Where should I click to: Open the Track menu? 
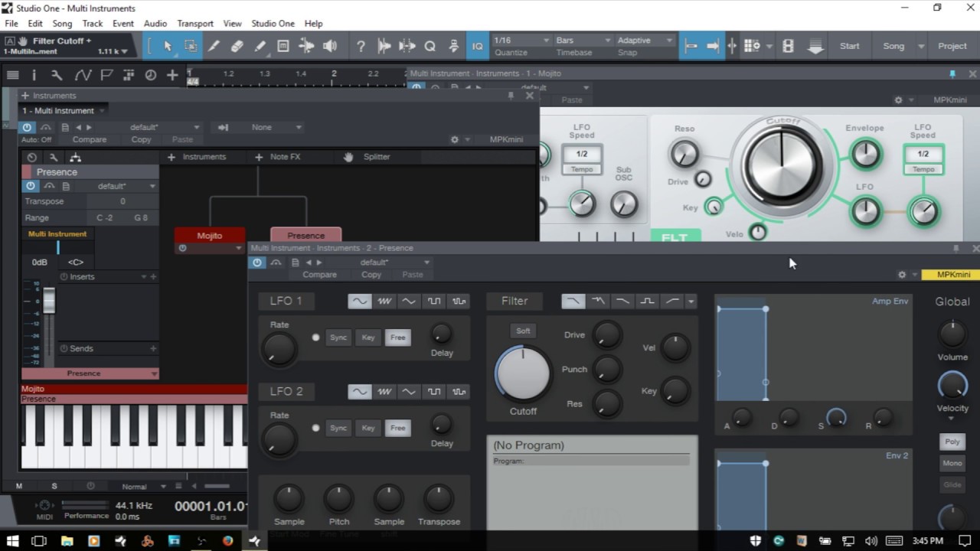[x=93, y=24]
